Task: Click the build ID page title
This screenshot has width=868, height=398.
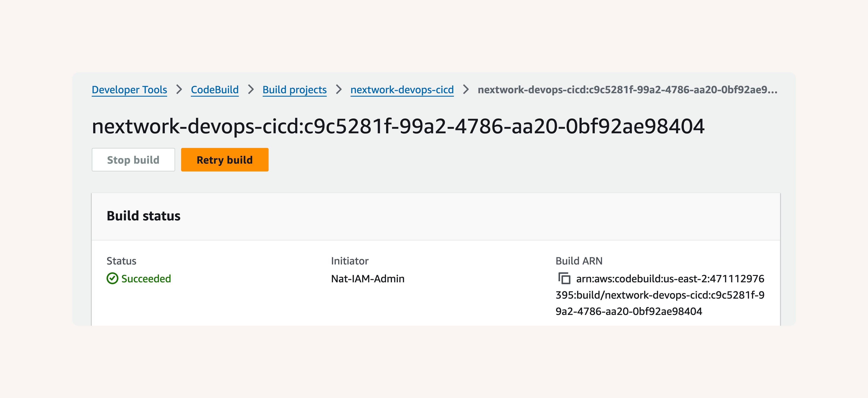Action: click(x=398, y=126)
